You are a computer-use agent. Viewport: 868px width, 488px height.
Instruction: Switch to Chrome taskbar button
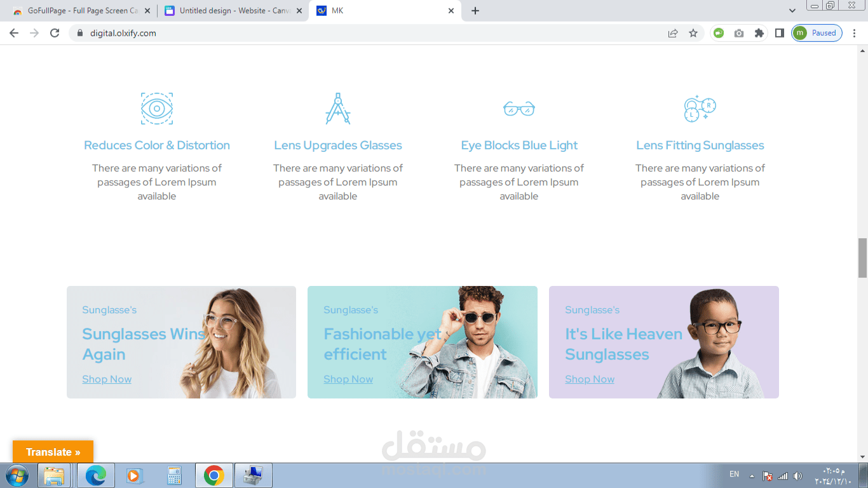pyautogui.click(x=214, y=475)
